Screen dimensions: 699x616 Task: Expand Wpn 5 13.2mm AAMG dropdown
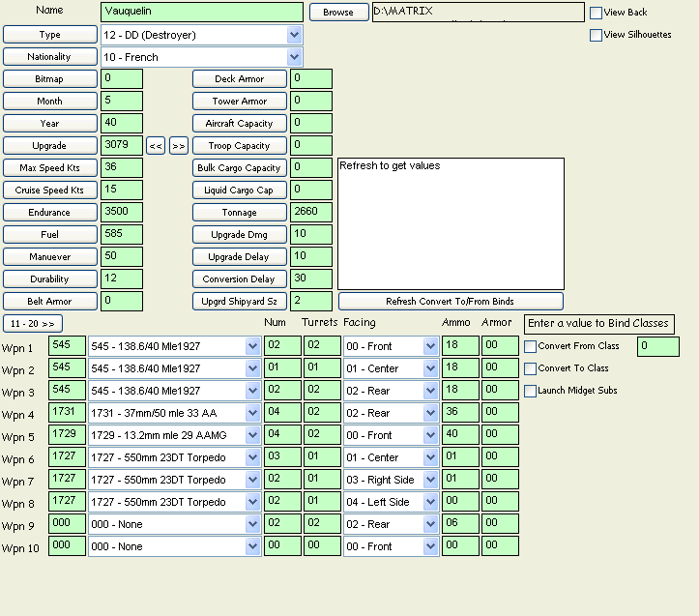pyautogui.click(x=252, y=435)
